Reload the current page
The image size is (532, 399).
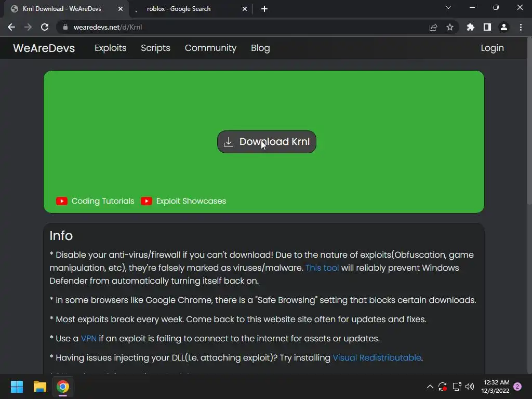pyautogui.click(x=45, y=27)
